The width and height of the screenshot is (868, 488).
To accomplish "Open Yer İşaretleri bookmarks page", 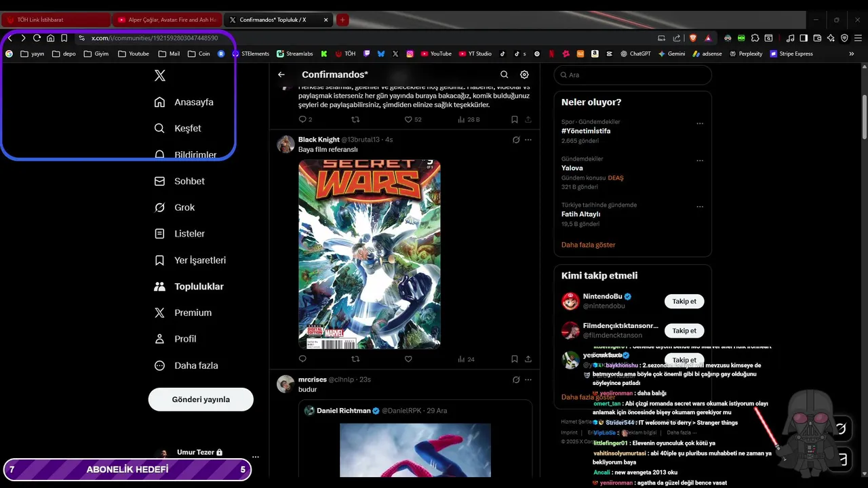I will (x=190, y=260).
